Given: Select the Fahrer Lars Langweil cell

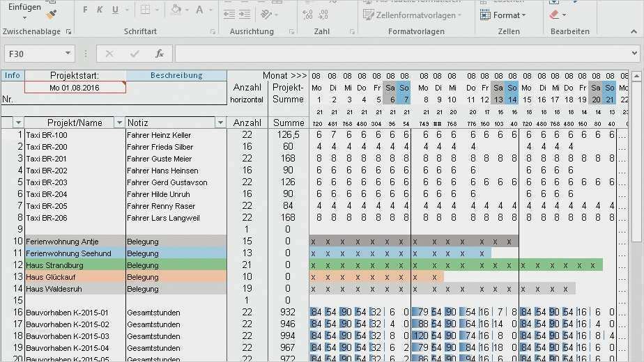Looking at the screenshot, I should (x=176, y=218).
